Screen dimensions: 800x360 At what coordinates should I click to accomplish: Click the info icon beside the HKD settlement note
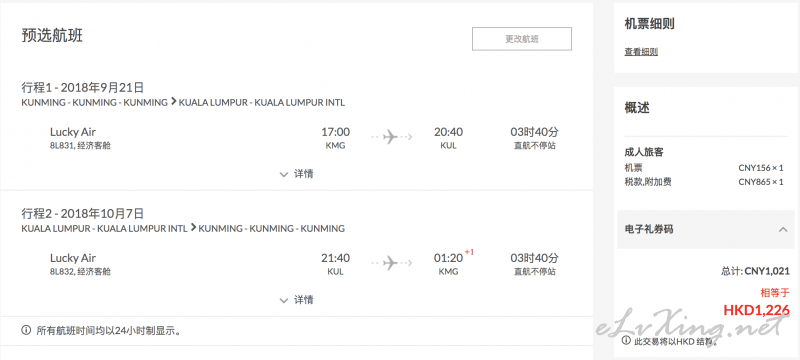pyautogui.click(x=626, y=341)
